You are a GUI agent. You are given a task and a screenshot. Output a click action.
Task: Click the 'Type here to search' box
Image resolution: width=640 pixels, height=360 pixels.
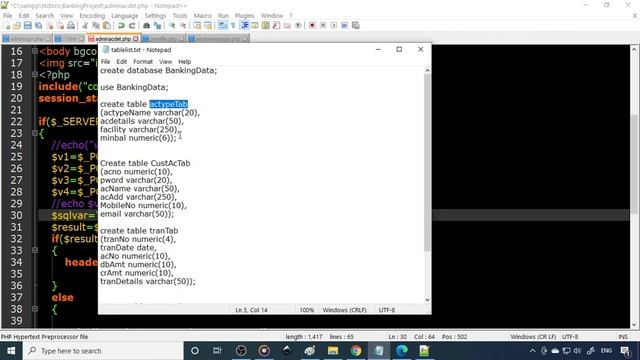103,351
